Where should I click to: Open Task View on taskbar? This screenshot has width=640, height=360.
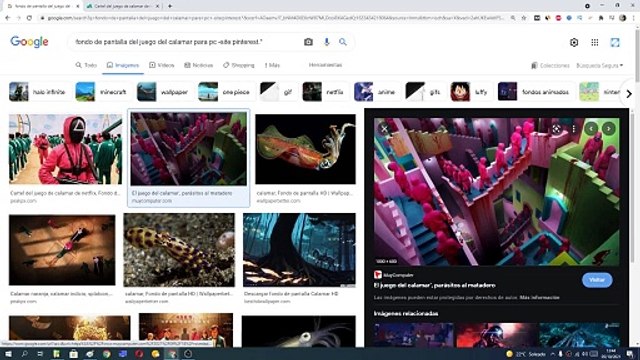[40, 354]
